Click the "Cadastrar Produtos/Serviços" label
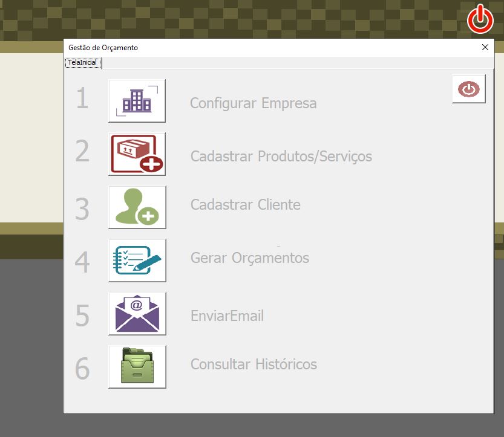 coord(281,157)
